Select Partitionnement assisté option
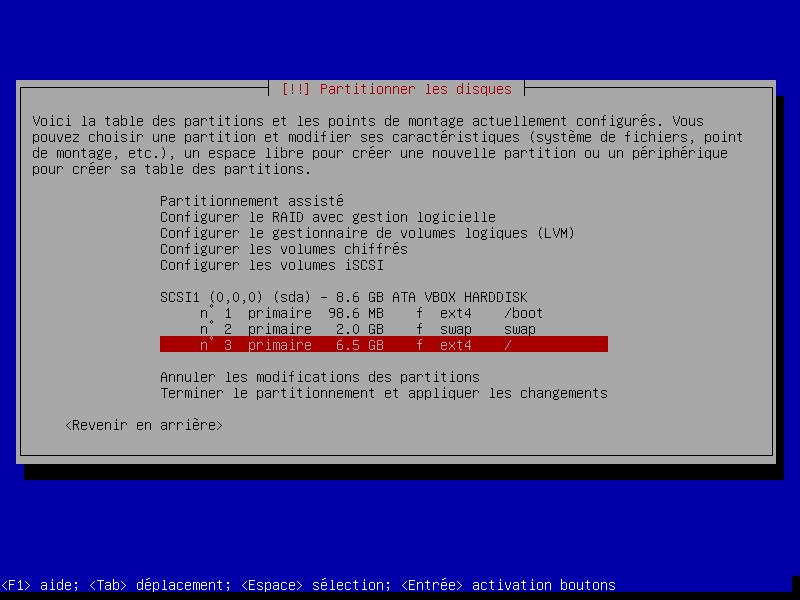The width and height of the screenshot is (800, 600). [x=251, y=201]
